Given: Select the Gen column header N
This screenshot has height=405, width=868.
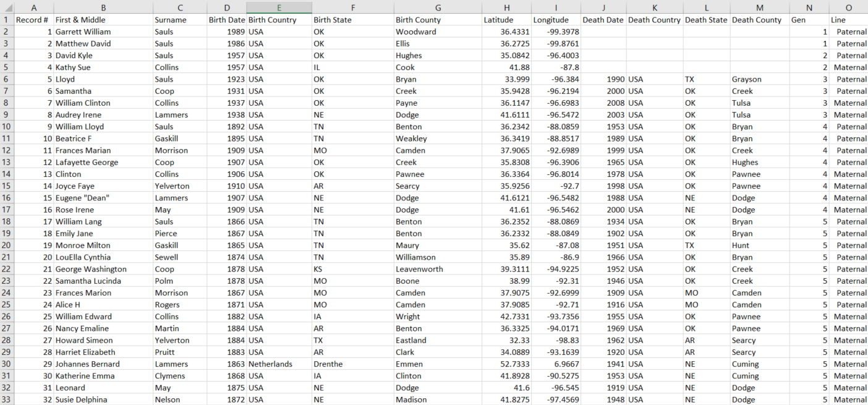Looking at the screenshot, I should [809, 7].
